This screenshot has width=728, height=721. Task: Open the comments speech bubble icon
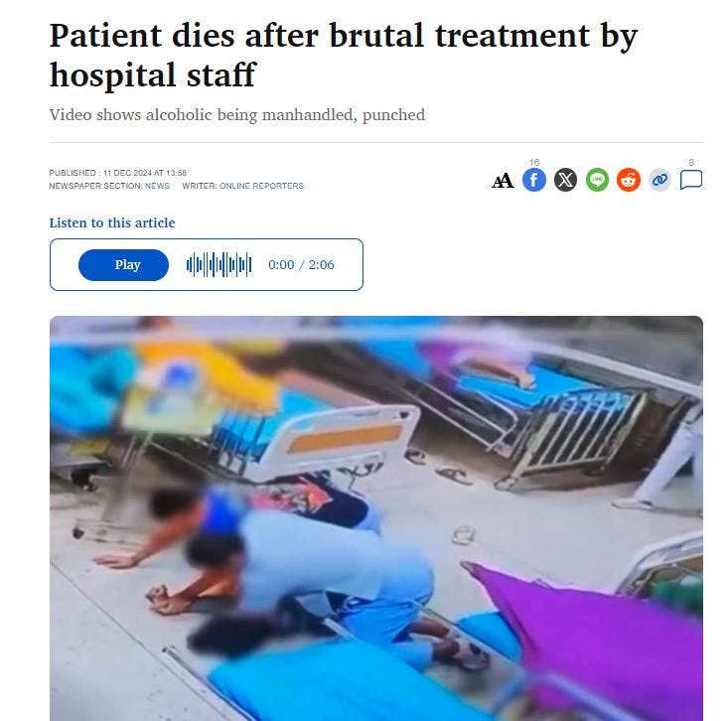[691, 180]
